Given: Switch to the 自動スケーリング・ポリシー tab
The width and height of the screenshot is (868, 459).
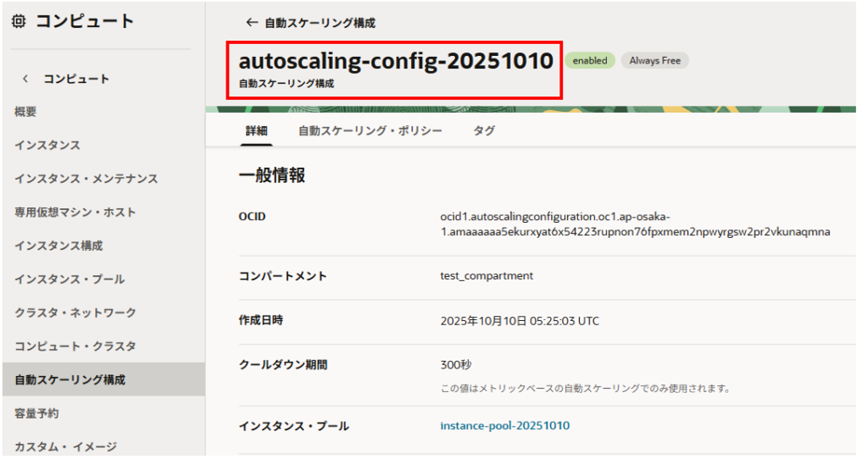Looking at the screenshot, I should click(x=370, y=131).
